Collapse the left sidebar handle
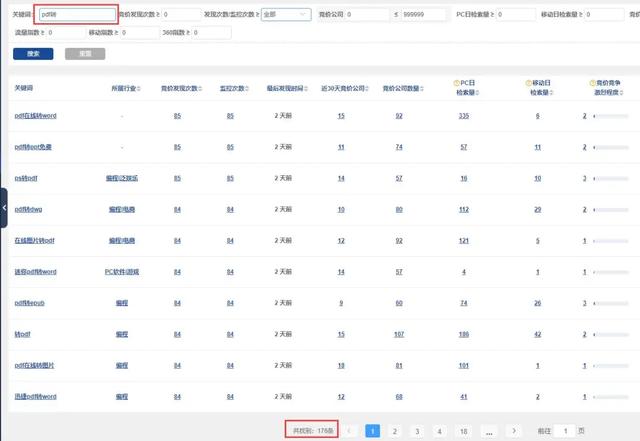The height and width of the screenshot is (441, 640). pyautogui.click(x=4, y=207)
